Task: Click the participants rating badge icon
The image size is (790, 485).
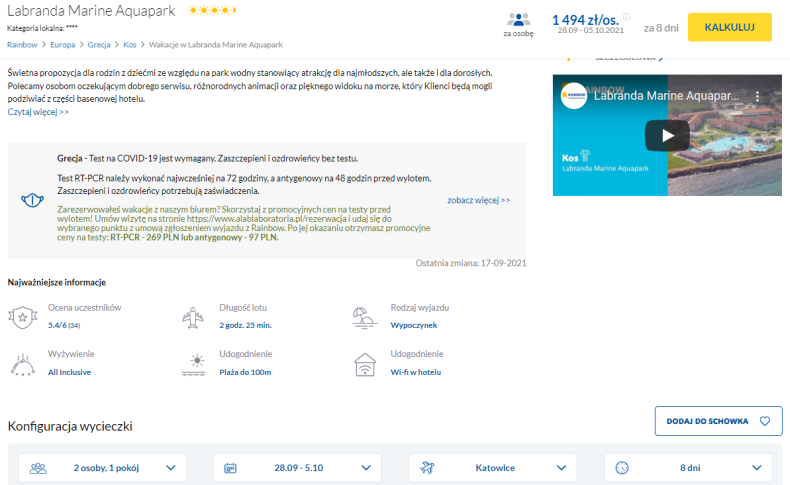Action: tap(23, 317)
